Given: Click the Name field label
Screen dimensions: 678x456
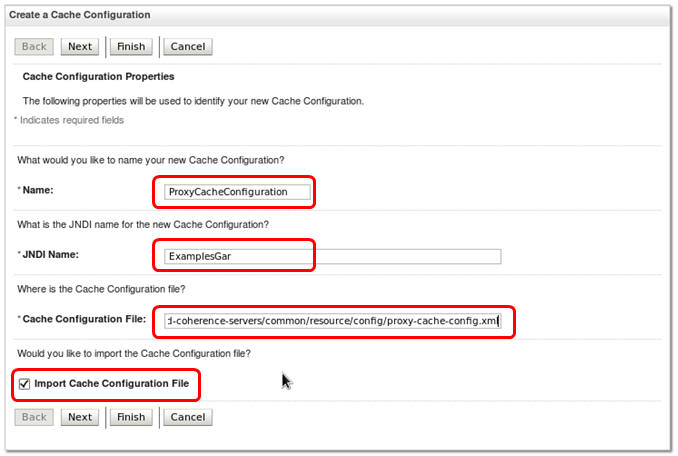Looking at the screenshot, I should point(37,190).
